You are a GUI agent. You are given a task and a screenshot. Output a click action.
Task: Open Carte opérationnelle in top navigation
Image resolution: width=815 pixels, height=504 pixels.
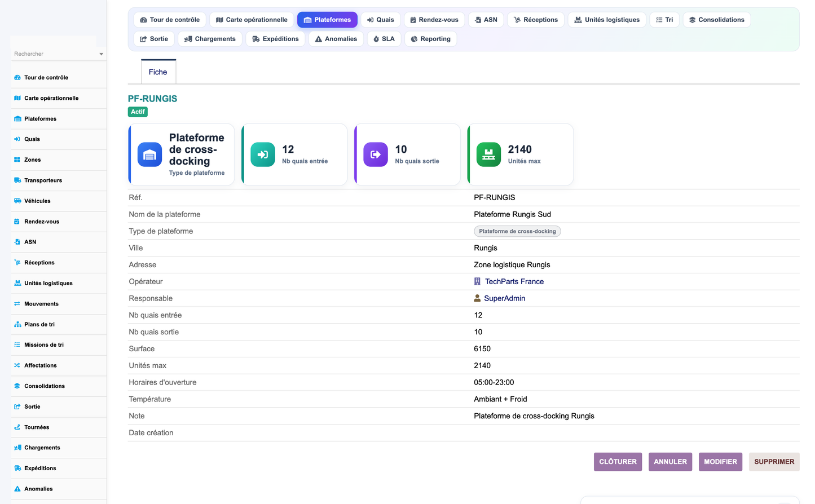252,20
